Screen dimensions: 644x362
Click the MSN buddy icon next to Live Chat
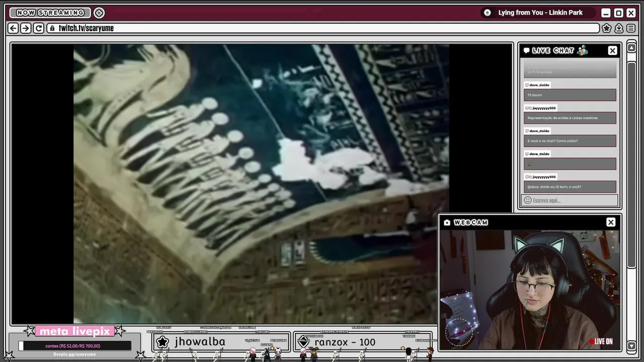coord(582,50)
